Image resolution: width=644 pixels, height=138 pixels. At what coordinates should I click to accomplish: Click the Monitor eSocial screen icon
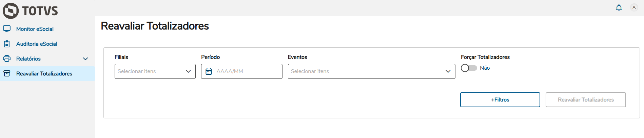coord(7,29)
